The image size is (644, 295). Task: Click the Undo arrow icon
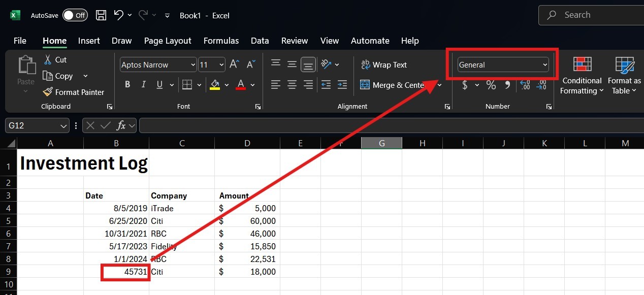pyautogui.click(x=119, y=15)
